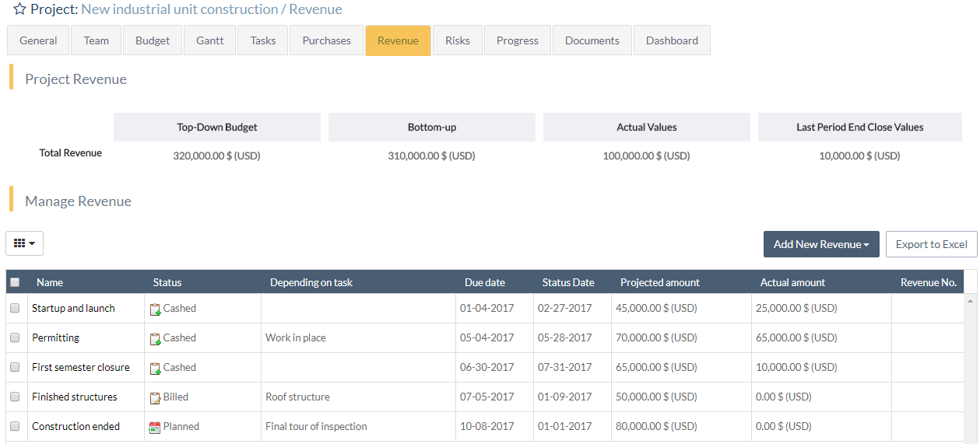Open Finished structures revenue entry
980x444 pixels.
tap(75, 397)
